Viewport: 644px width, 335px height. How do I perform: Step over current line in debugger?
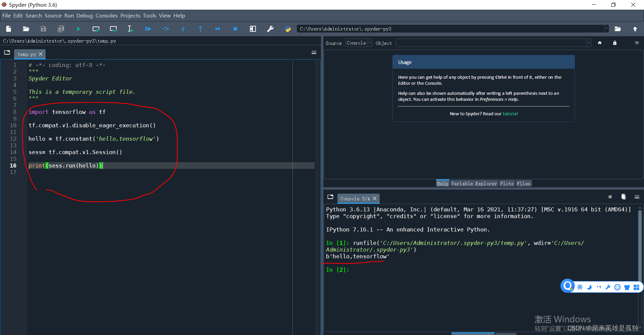coord(166,29)
